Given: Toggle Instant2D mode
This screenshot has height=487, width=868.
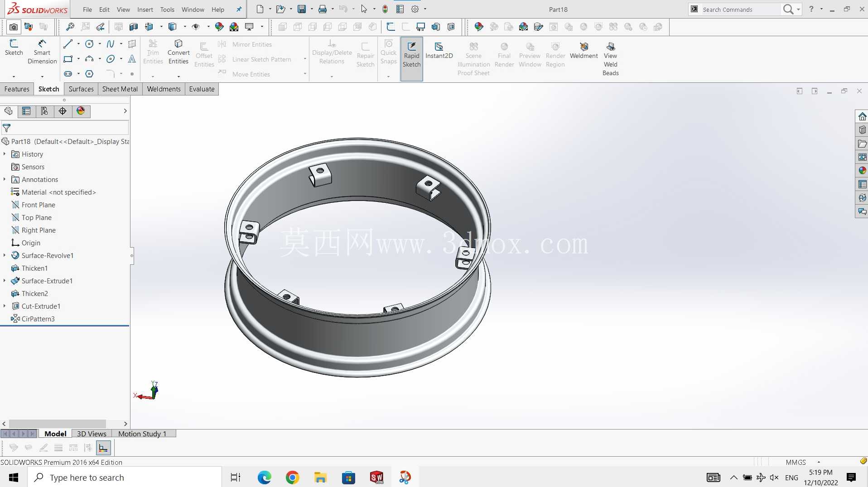Looking at the screenshot, I should point(439,50).
